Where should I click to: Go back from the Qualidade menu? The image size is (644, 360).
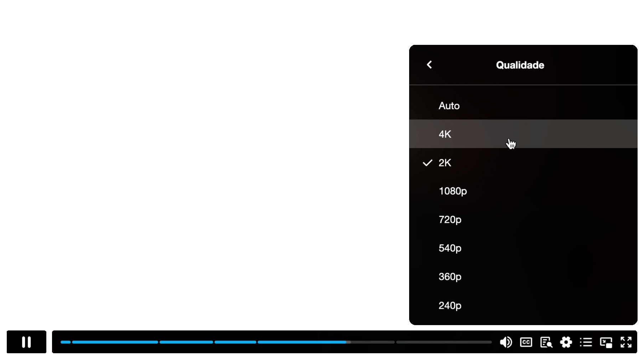[x=429, y=64]
